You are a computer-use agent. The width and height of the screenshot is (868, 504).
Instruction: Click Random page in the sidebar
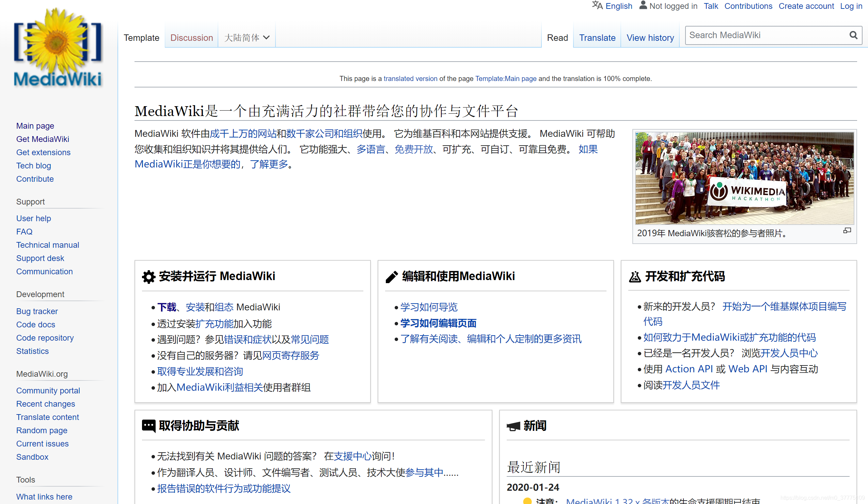41,430
